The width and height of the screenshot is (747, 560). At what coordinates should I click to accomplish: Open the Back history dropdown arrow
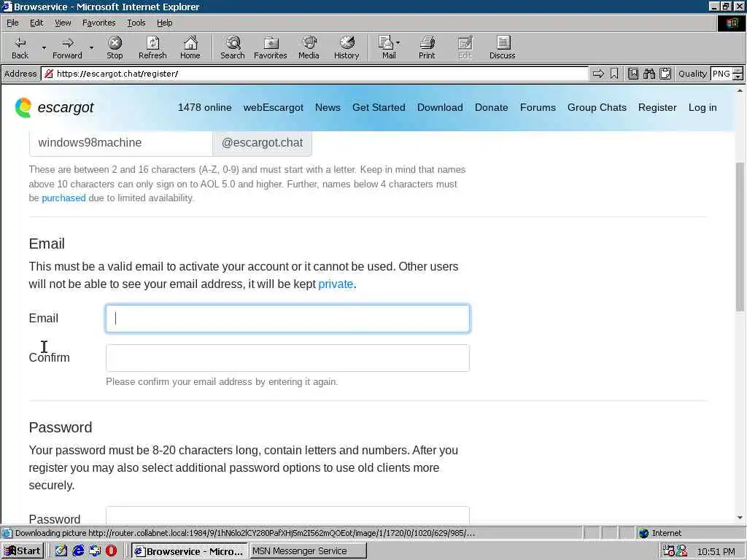click(x=44, y=48)
